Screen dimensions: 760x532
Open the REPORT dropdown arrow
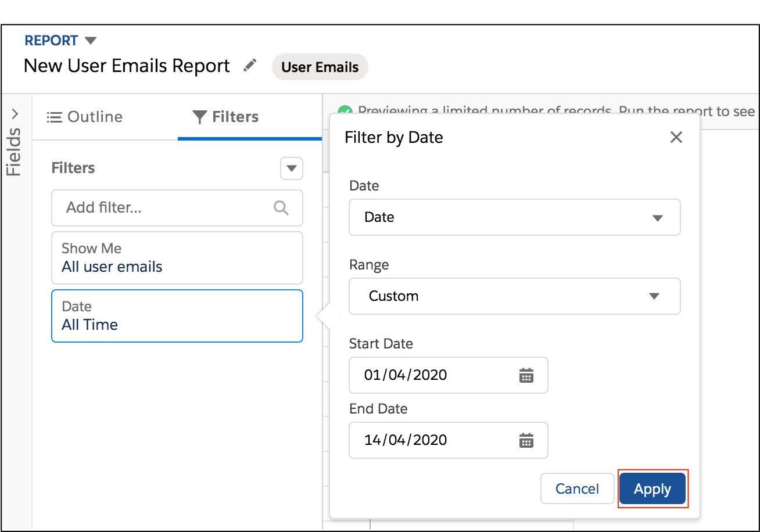point(90,41)
